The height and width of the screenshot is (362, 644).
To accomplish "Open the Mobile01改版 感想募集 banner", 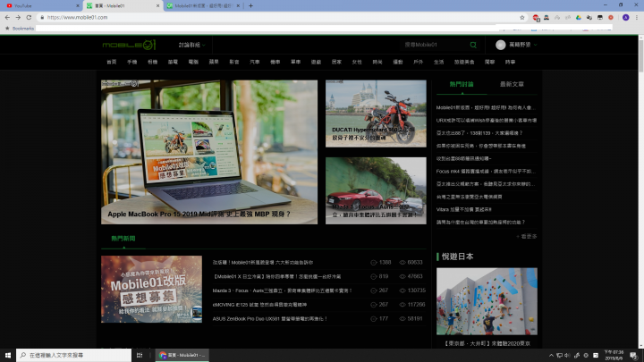I will [x=151, y=290].
